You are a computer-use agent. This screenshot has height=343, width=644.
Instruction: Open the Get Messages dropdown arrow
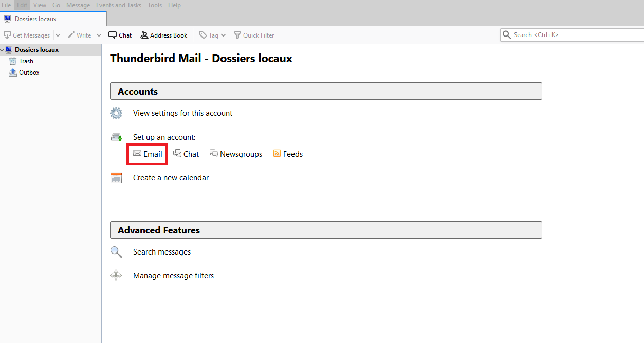58,35
